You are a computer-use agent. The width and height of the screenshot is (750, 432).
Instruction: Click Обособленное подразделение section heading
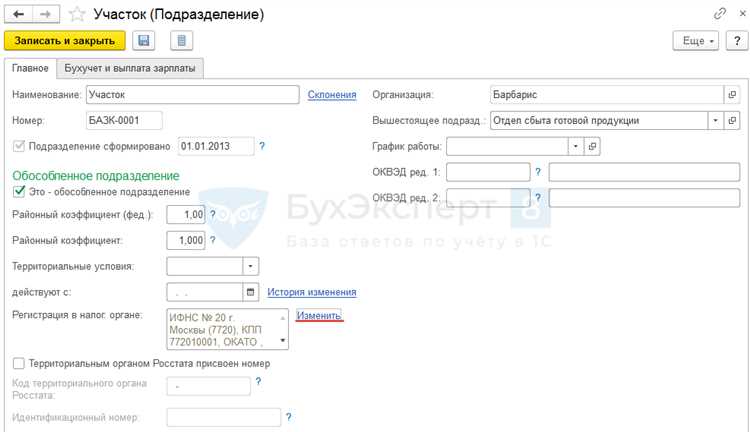pos(96,176)
